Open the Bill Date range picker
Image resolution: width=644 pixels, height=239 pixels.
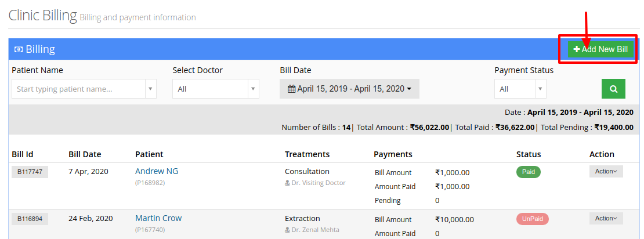tap(349, 89)
